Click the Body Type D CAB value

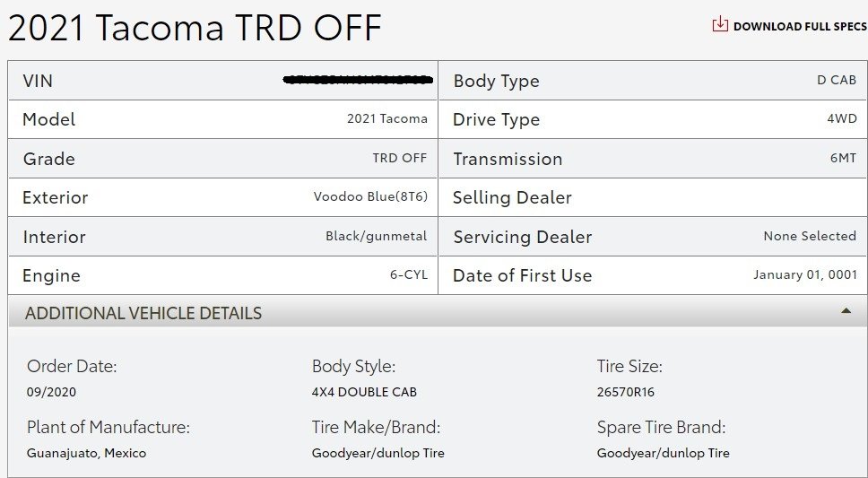pyautogui.click(x=837, y=80)
